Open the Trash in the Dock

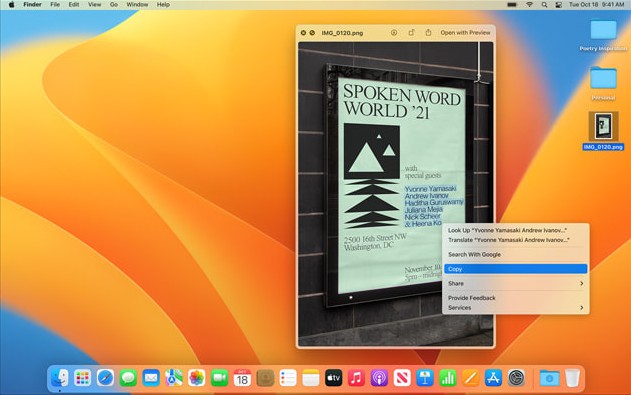point(572,378)
